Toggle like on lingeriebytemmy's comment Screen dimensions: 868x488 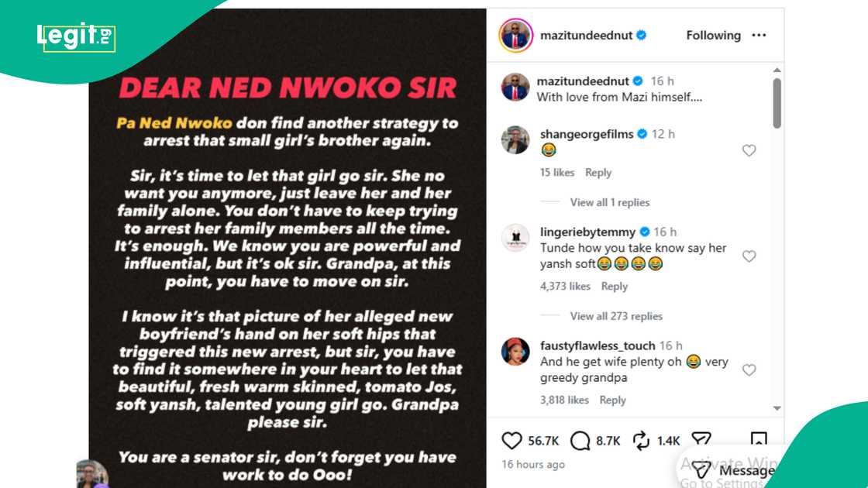749,256
